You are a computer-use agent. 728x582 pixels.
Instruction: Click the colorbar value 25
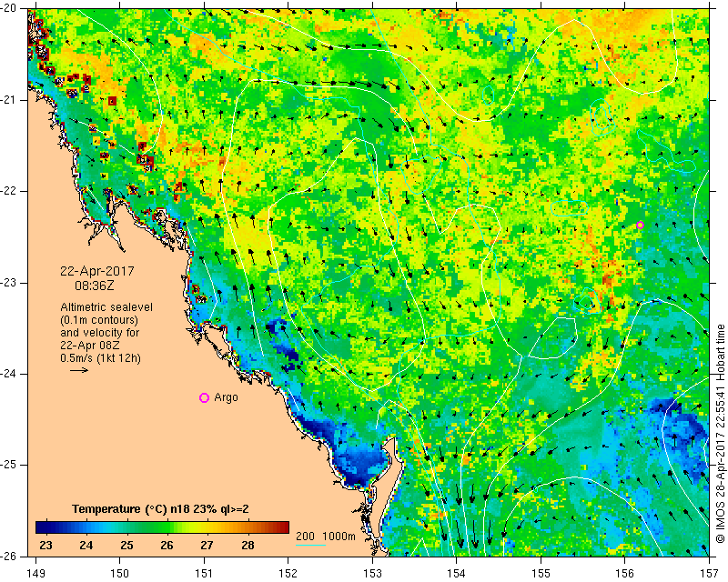pos(126,546)
